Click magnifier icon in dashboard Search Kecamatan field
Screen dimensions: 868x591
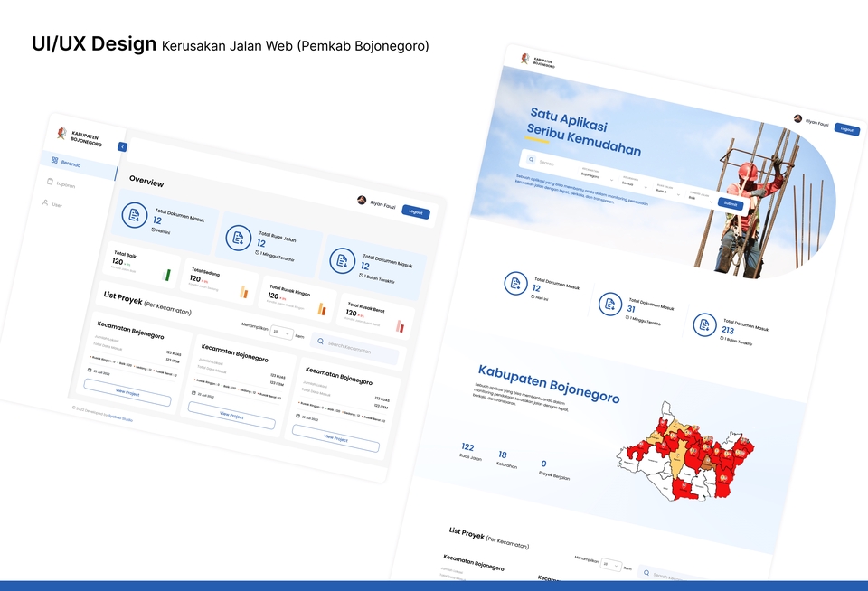point(320,342)
